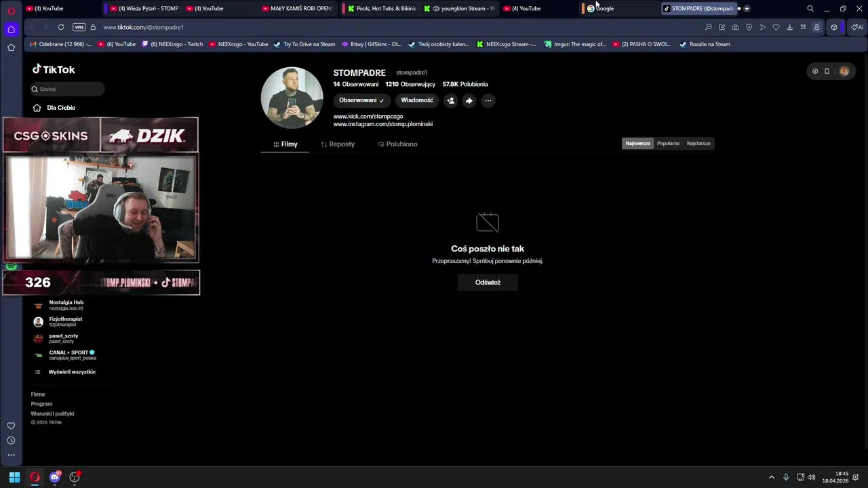The image size is (868, 488).
Task: Open the taskbar volume speaker icon
Action: [x=812, y=477]
